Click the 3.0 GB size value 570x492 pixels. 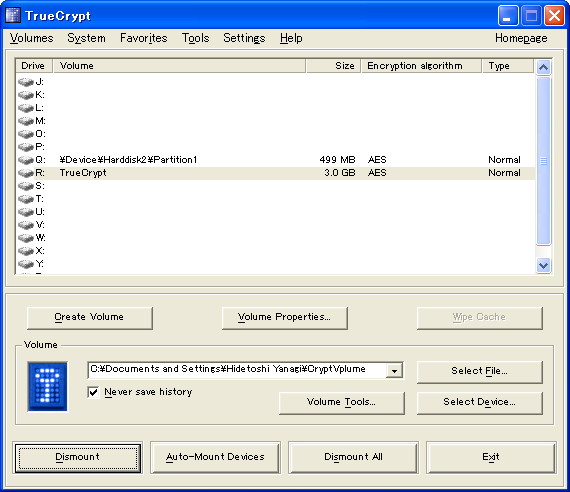click(x=340, y=173)
